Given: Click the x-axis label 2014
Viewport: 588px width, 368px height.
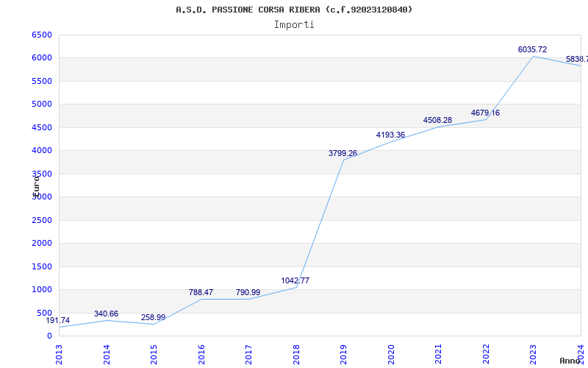Looking at the screenshot, I should point(107,355).
